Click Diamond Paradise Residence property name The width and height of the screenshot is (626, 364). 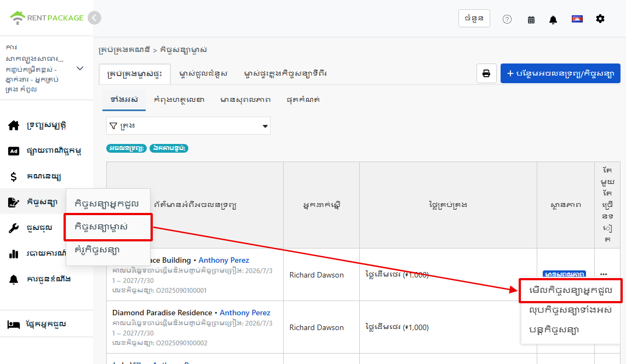[x=162, y=313]
